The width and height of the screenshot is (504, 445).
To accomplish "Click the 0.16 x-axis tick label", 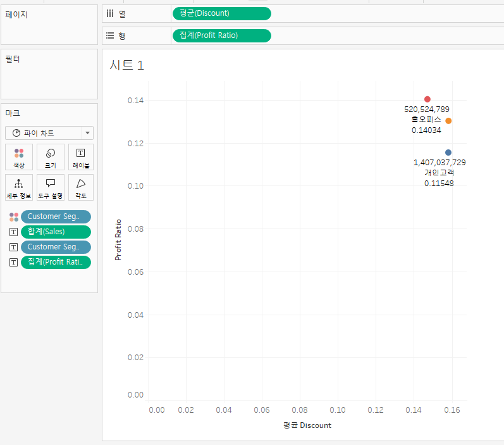I will click(x=452, y=410).
